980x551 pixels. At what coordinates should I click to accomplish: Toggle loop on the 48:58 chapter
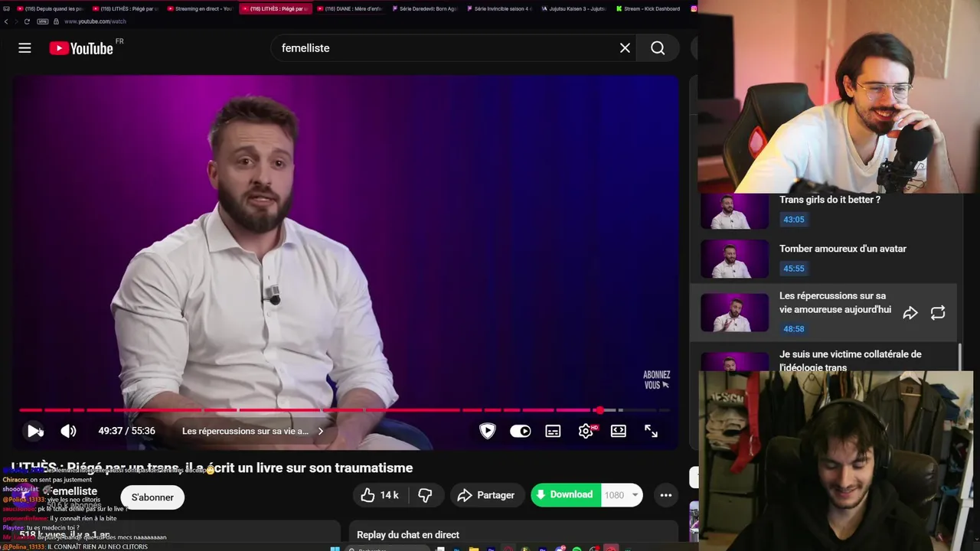938,313
